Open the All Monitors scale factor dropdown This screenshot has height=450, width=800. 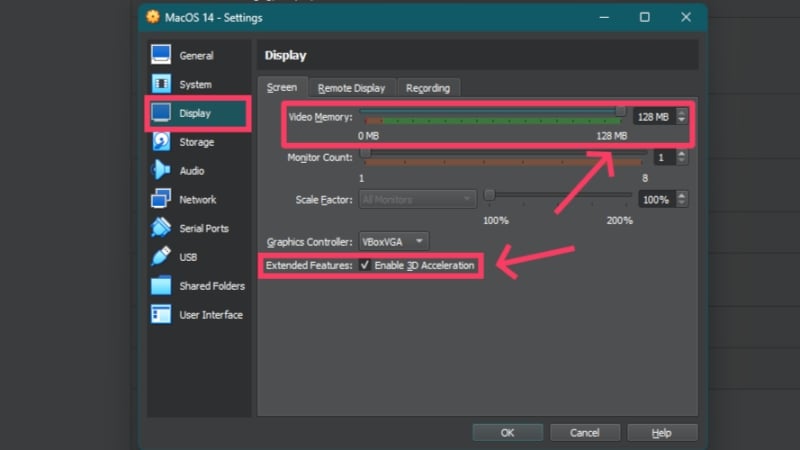point(418,199)
